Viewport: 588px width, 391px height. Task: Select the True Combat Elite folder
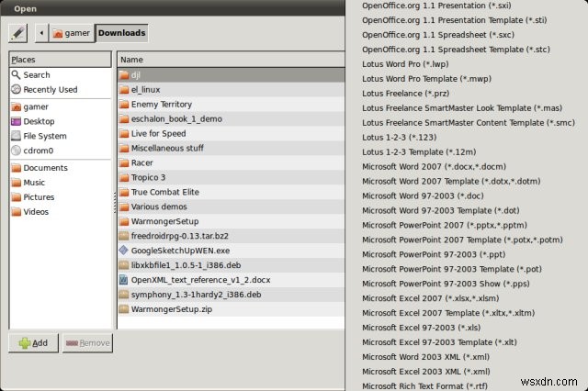(231, 192)
